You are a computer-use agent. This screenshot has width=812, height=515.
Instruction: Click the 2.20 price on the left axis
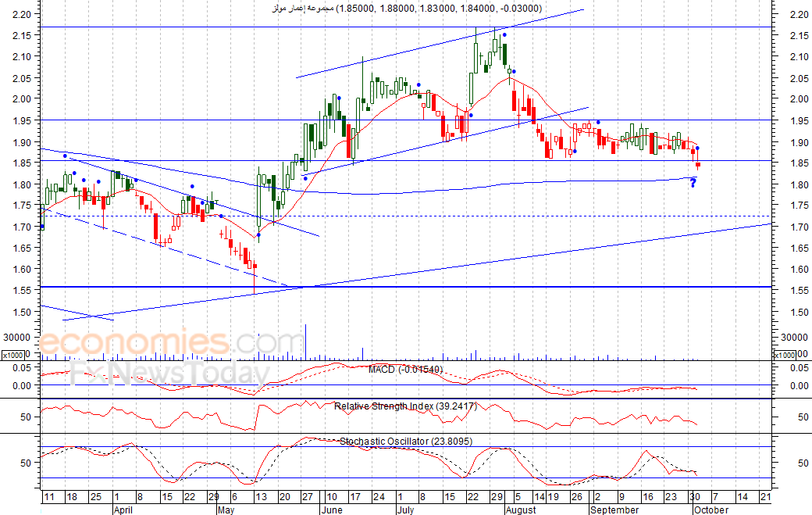22,15
